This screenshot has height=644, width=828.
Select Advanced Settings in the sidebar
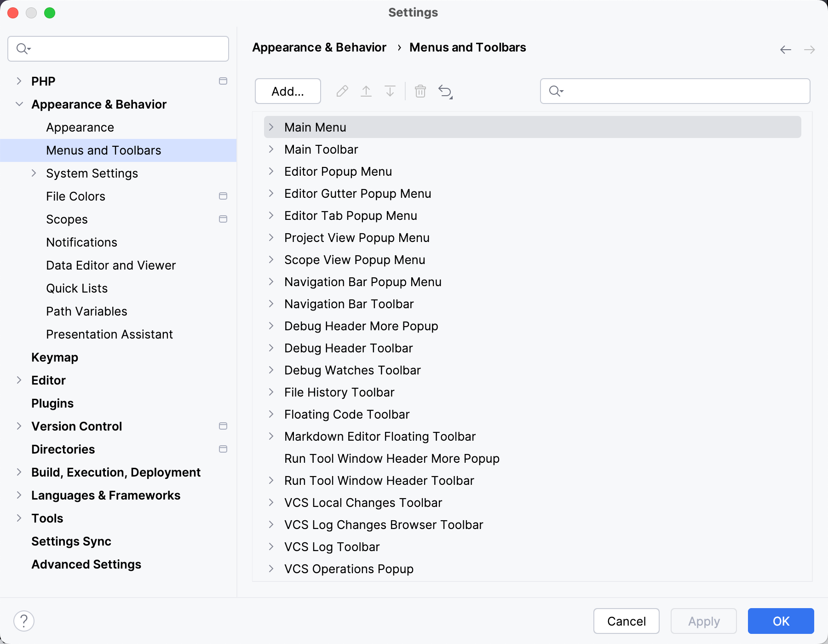pyautogui.click(x=86, y=564)
